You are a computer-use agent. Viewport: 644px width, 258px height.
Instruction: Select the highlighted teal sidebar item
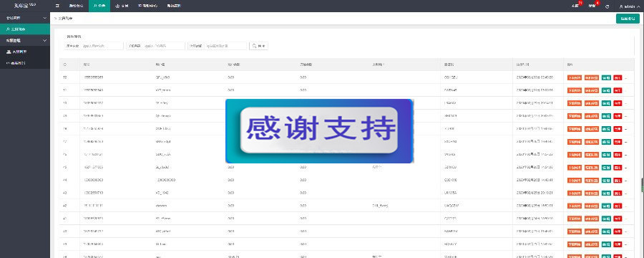point(24,29)
